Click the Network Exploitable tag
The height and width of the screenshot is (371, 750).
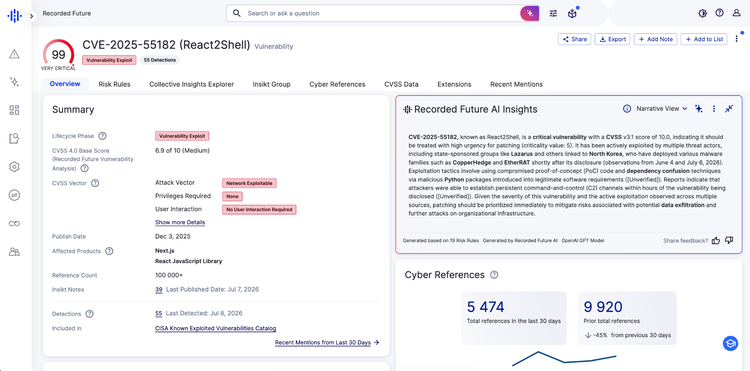pyautogui.click(x=249, y=183)
